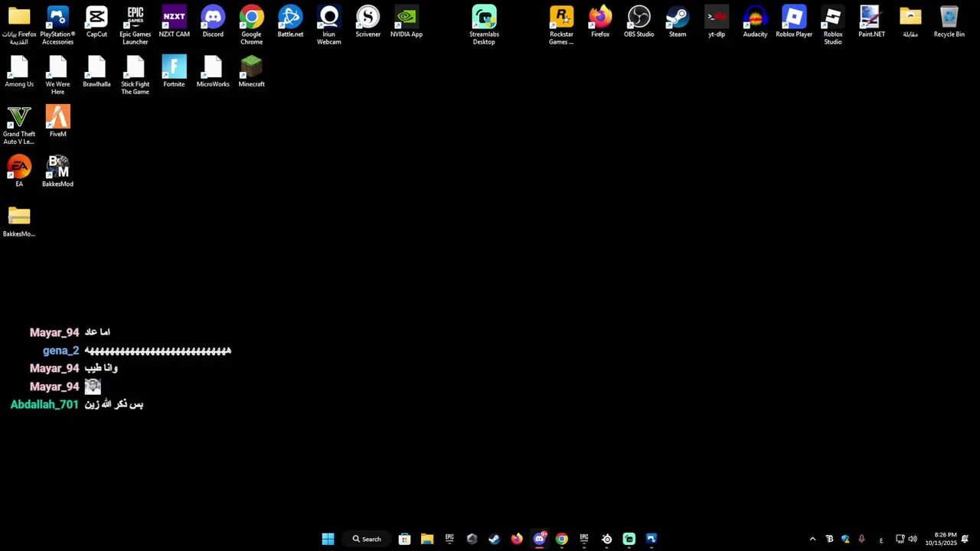Select the PlayStation Accessories desktop shortcut

pos(57,25)
